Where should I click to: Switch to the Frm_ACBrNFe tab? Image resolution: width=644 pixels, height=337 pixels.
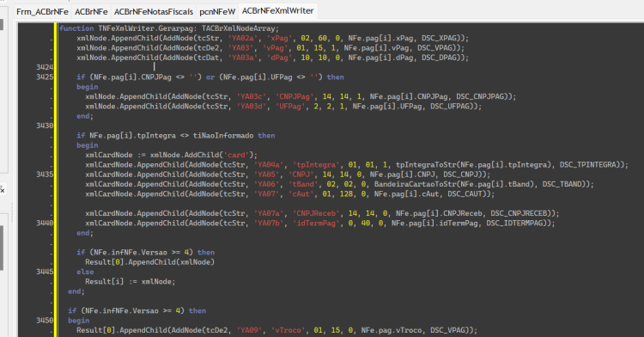click(42, 11)
